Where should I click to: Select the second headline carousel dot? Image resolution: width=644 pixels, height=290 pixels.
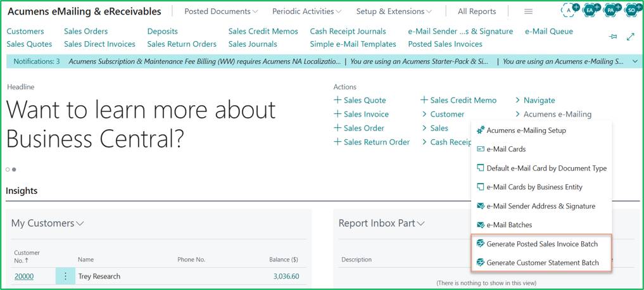(x=14, y=169)
